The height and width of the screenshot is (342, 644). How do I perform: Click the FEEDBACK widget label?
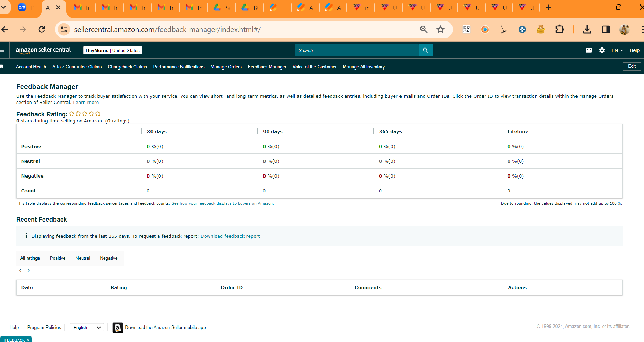[x=15, y=340]
